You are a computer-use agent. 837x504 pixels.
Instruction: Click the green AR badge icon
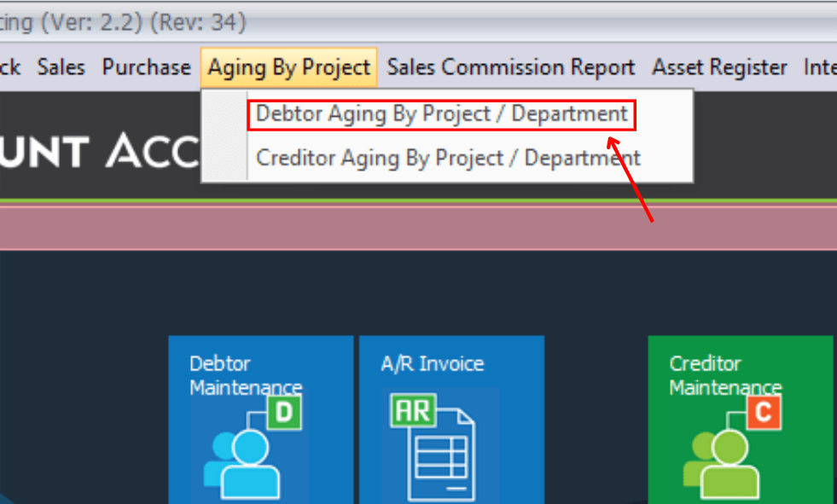pyautogui.click(x=413, y=410)
